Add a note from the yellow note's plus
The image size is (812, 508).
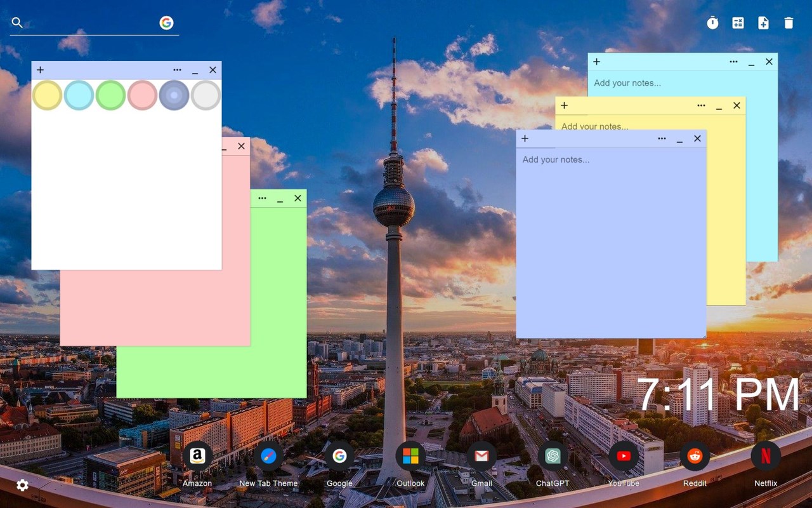point(564,105)
